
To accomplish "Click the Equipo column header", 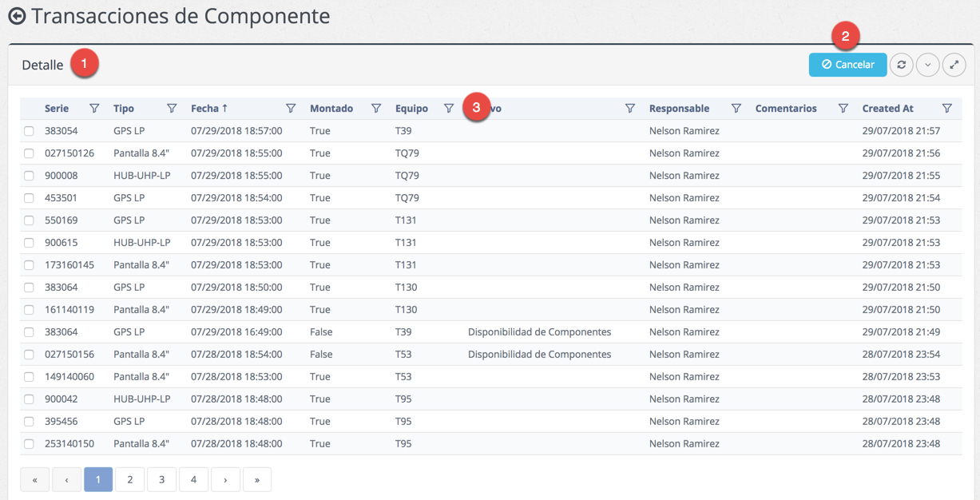I will click(411, 108).
